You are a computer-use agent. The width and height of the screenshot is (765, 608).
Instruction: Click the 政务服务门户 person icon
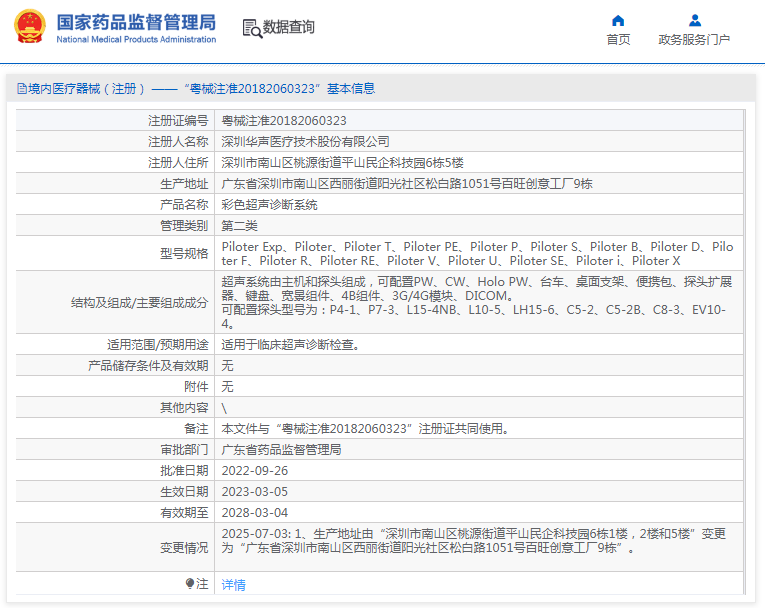pyautogui.click(x=694, y=20)
